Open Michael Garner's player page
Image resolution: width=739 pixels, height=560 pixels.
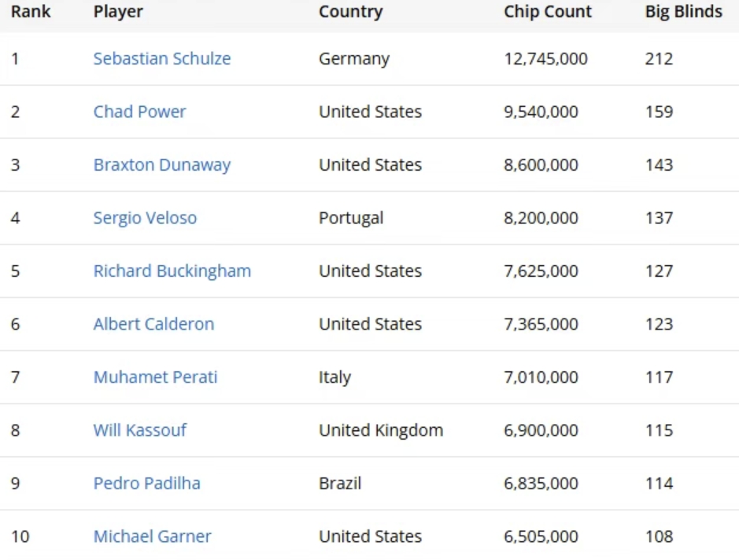pos(152,536)
